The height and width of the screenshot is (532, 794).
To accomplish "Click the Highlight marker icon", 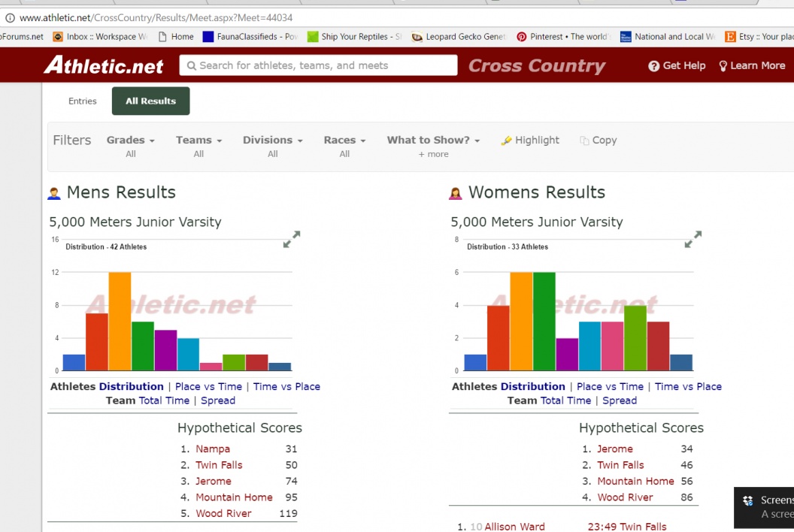I will pyautogui.click(x=506, y=141).
